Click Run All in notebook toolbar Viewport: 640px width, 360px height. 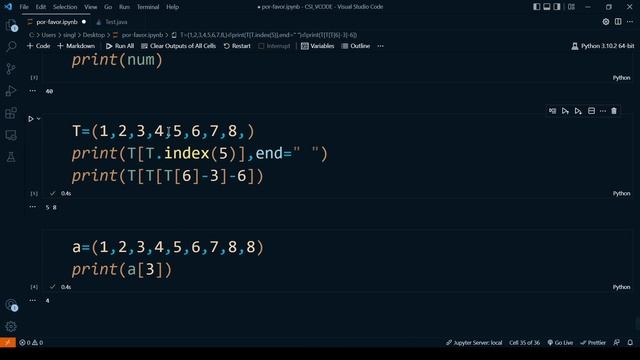[x=120, y=46]
